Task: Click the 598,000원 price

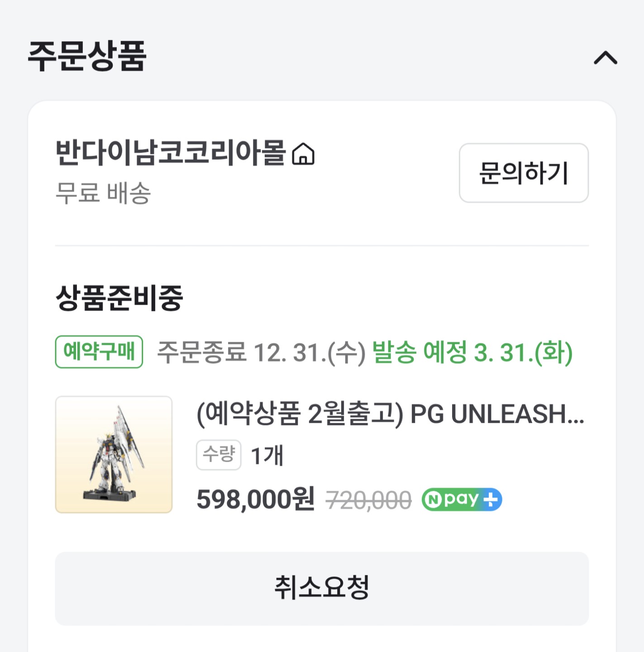Action: coord(255,499)
